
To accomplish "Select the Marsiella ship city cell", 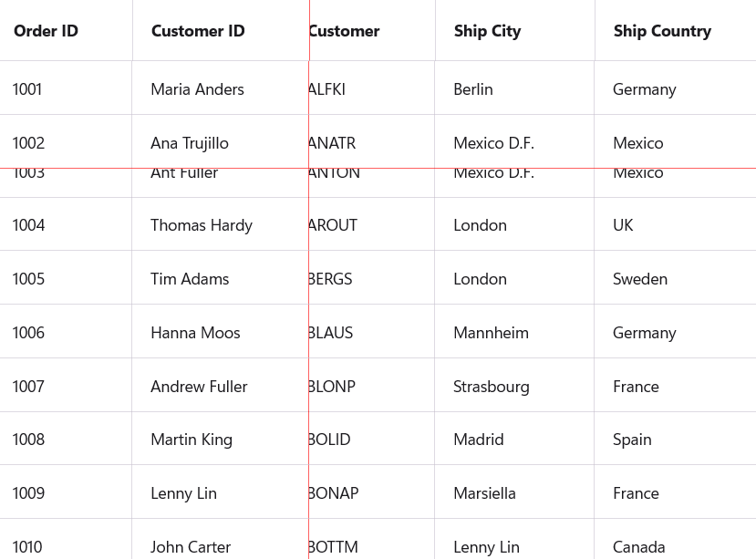I will click(484, 493).
